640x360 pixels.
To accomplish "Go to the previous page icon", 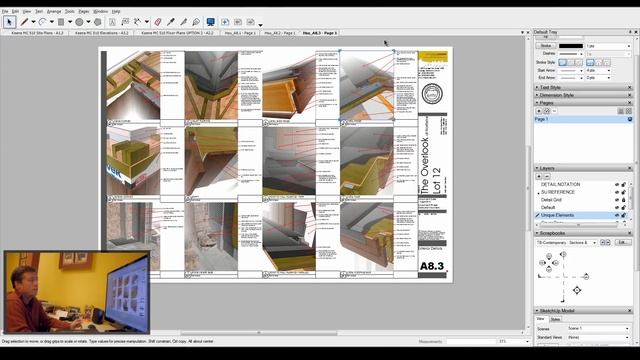I will tap(238, 22).
